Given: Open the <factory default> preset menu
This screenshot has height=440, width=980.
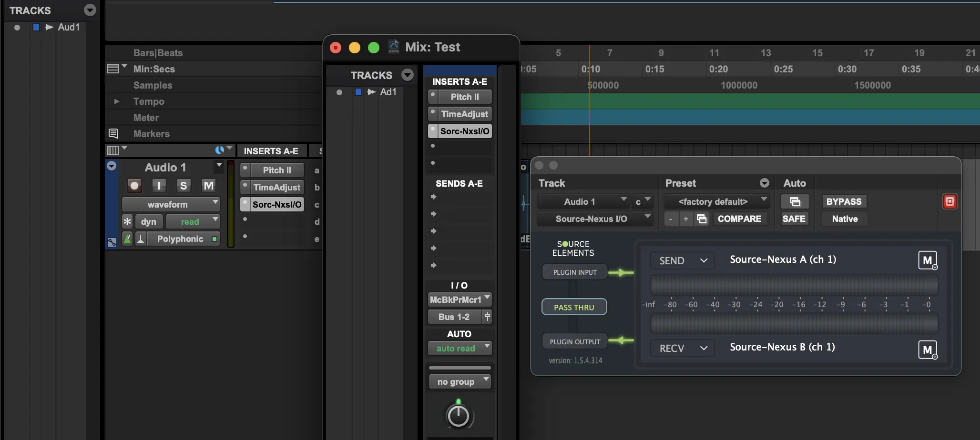Looking at the screenshot, I should click(716, 201).
